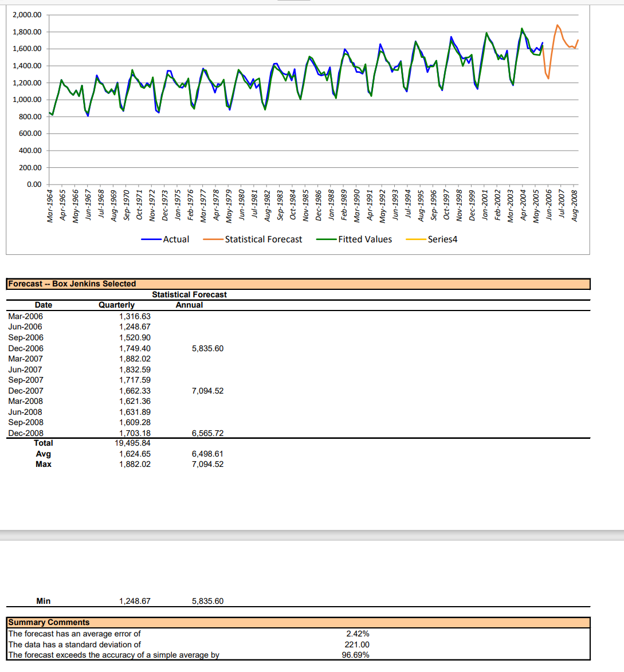Click the 2,000.00 gridline label
This screenshot has width=624, height=672.
coord(28,14)
